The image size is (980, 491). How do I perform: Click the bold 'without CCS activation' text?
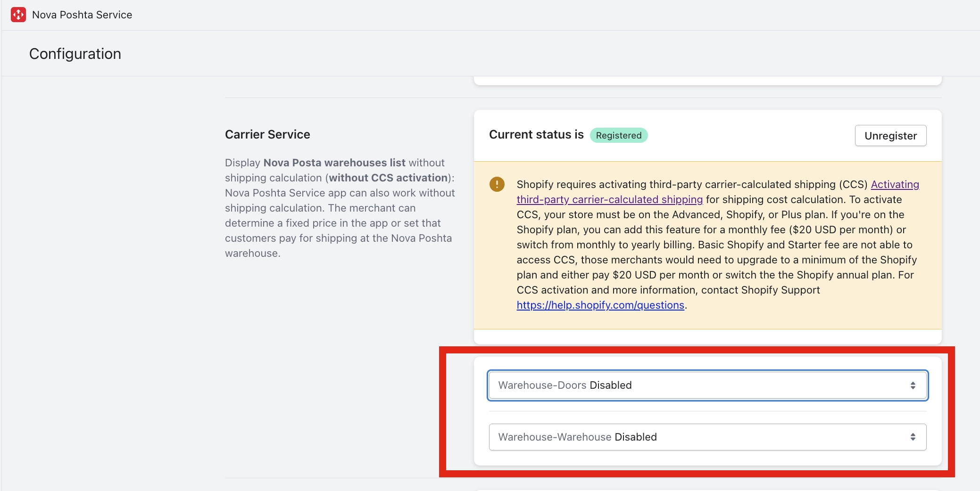388,178
